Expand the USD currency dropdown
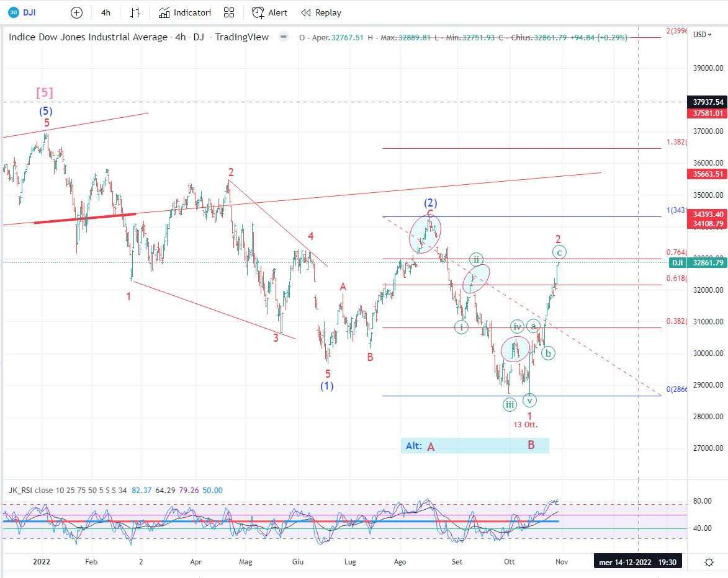Image resolution: width=728 pixels, height=578 pixels. [x=702, y=34]
